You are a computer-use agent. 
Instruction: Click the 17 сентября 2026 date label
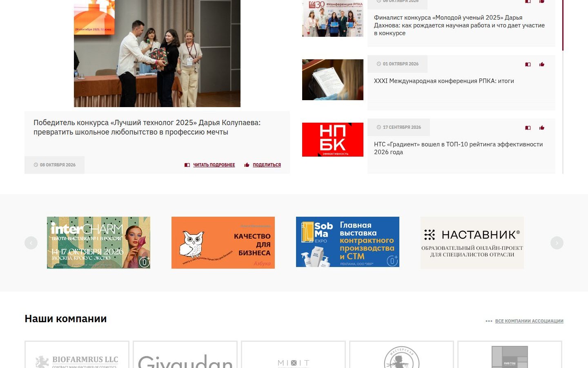[x=402, y=127]
